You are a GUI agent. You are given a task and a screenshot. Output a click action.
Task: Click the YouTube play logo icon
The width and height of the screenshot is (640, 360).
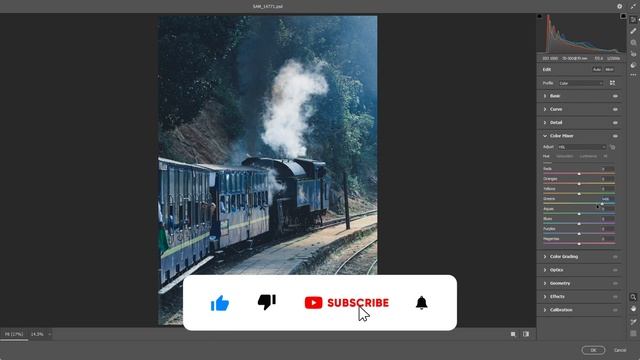point(313,303)
